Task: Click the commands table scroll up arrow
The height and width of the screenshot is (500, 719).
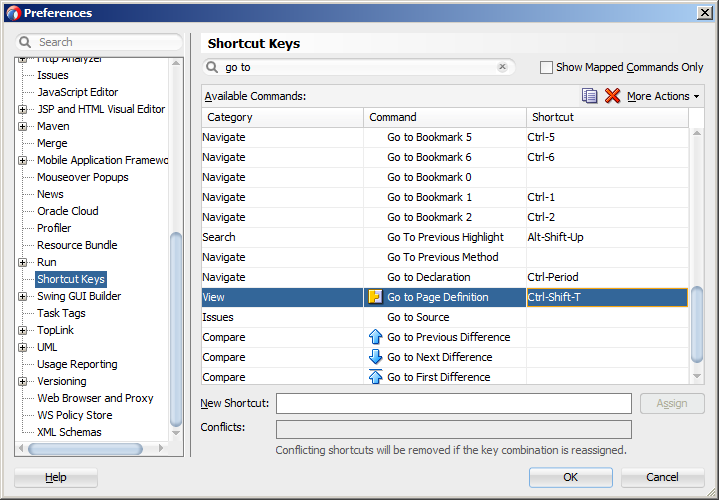Action: (697, 133)
